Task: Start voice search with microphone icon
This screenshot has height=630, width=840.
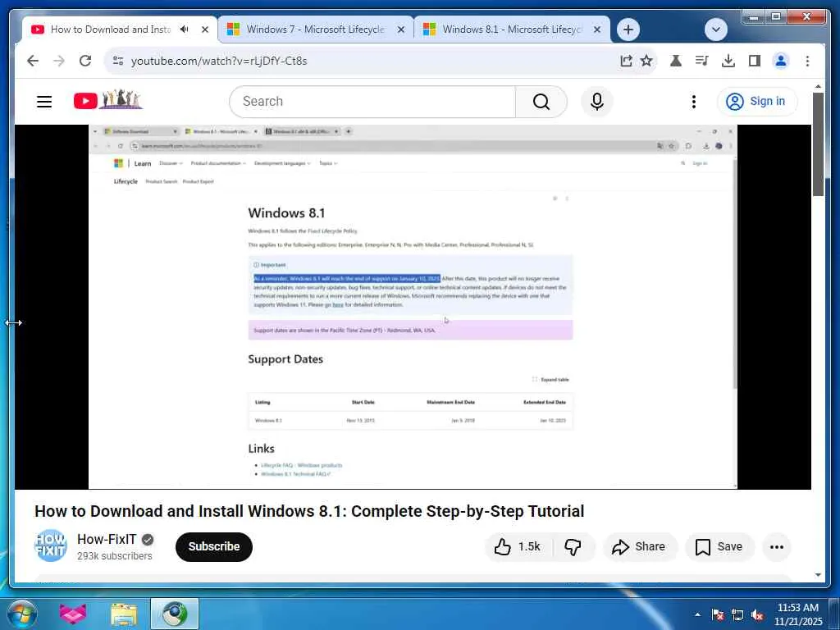Action: click(x=597, y=101)
